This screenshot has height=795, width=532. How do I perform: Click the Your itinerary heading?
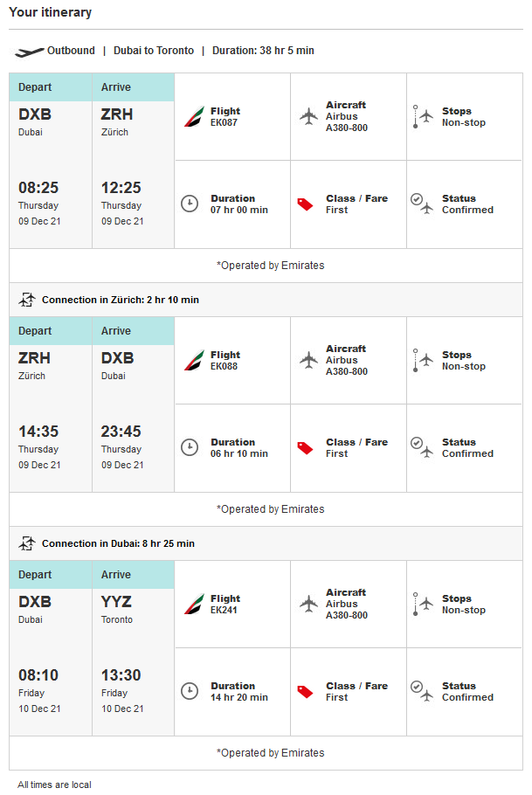50,12
